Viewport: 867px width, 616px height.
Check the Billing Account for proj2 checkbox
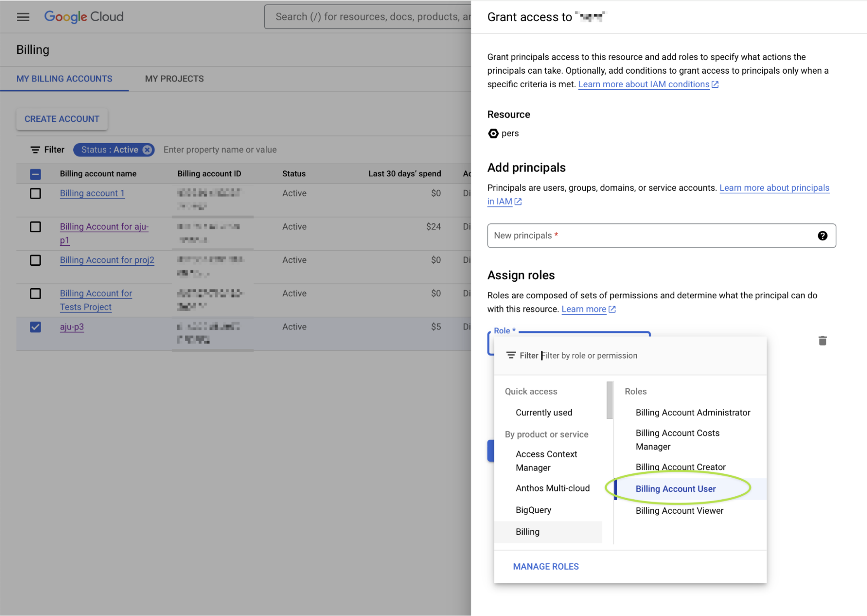coord(36,260)
